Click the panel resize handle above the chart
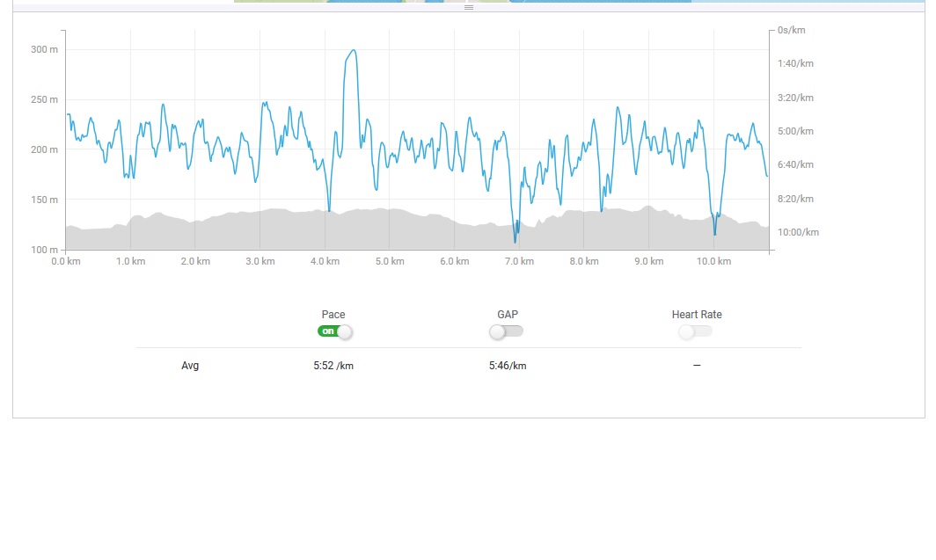Screen dimensions: 936x560 point(469,7)
